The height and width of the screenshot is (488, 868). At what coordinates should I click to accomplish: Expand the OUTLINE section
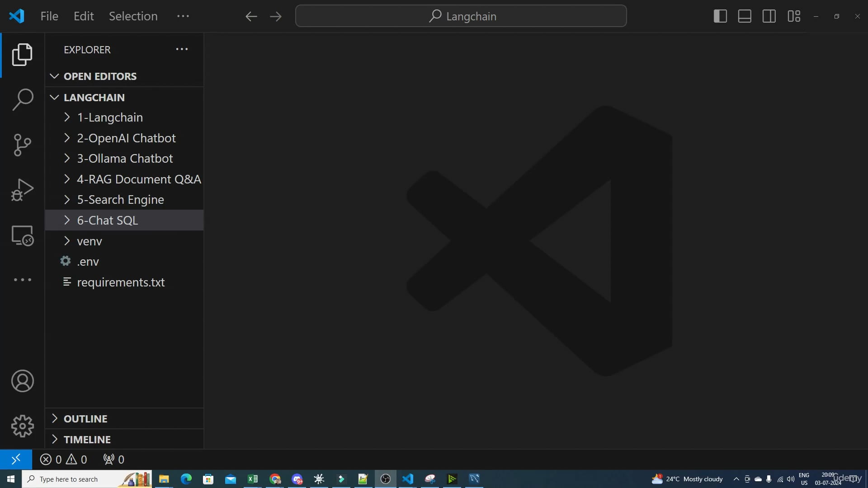click(x=85, y=419)
